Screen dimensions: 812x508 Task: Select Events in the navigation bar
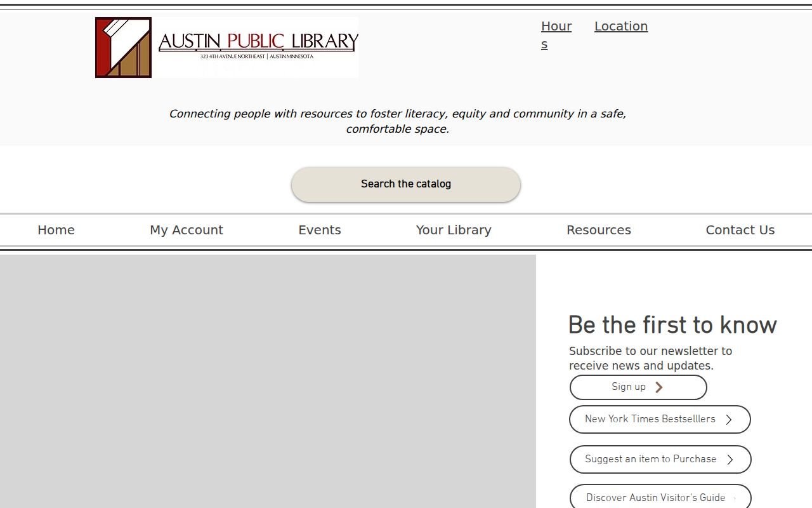point(320,230)
